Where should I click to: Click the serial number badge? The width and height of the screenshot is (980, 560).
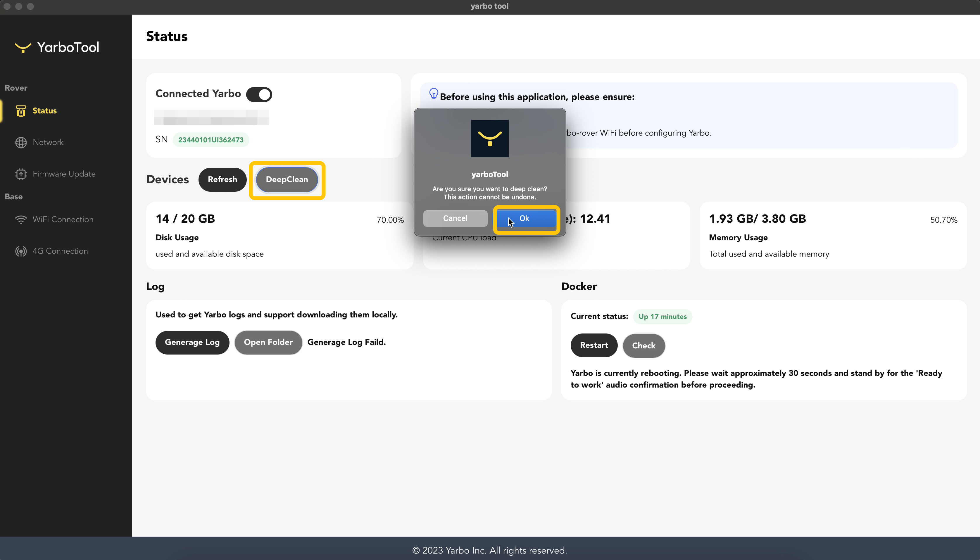[x=211, y=140]
